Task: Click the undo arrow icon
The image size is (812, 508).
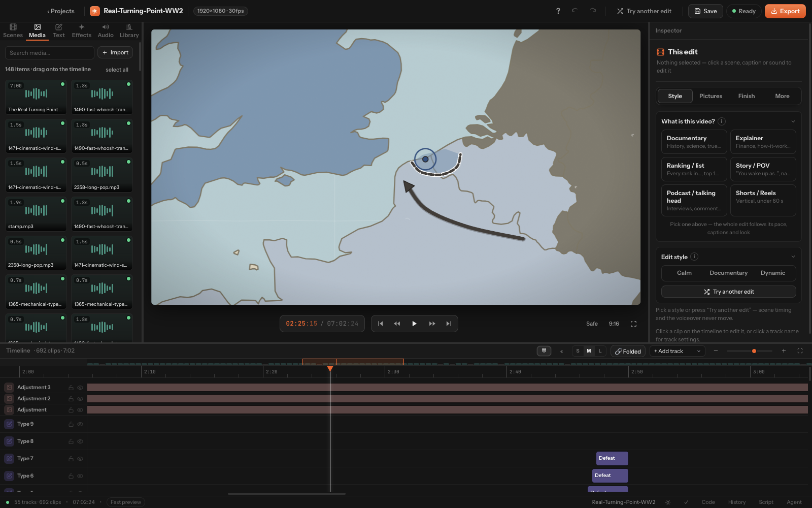Action: coord(574,11)
